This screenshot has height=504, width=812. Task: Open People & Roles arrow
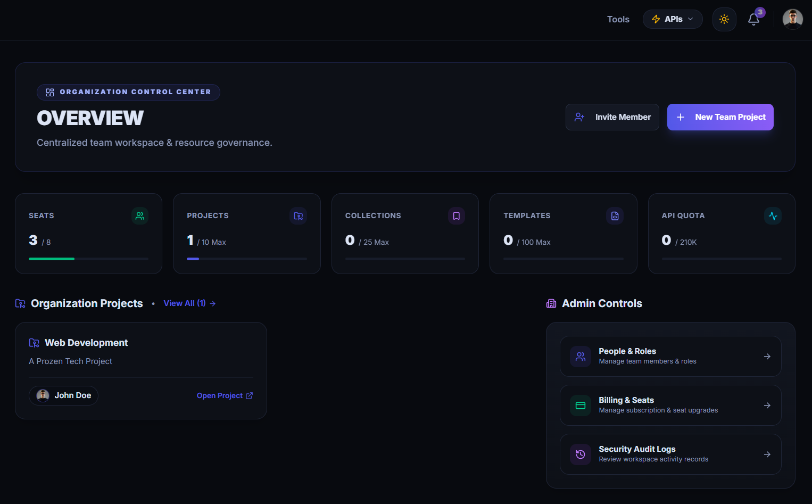click(x=767, y=357)
